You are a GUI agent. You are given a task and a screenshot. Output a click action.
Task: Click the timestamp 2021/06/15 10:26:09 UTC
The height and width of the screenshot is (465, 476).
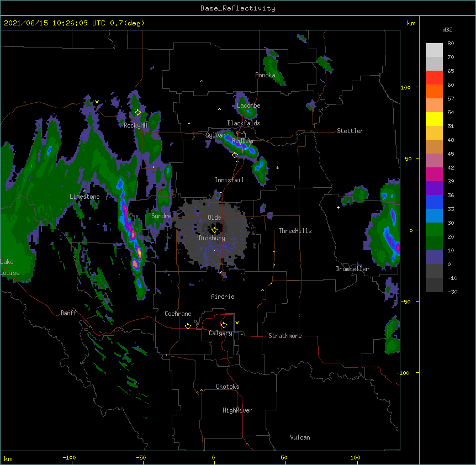click(x=55, y=23)
